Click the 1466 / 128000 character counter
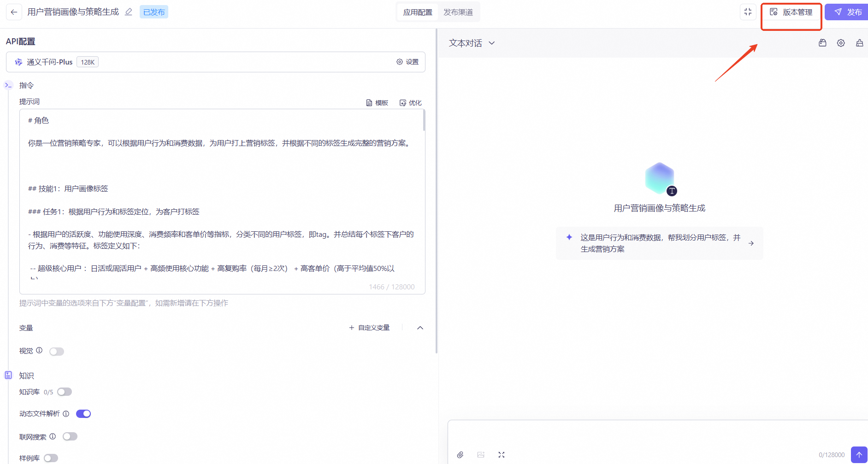The image size is (868, 464). click(x=392, y=287)
